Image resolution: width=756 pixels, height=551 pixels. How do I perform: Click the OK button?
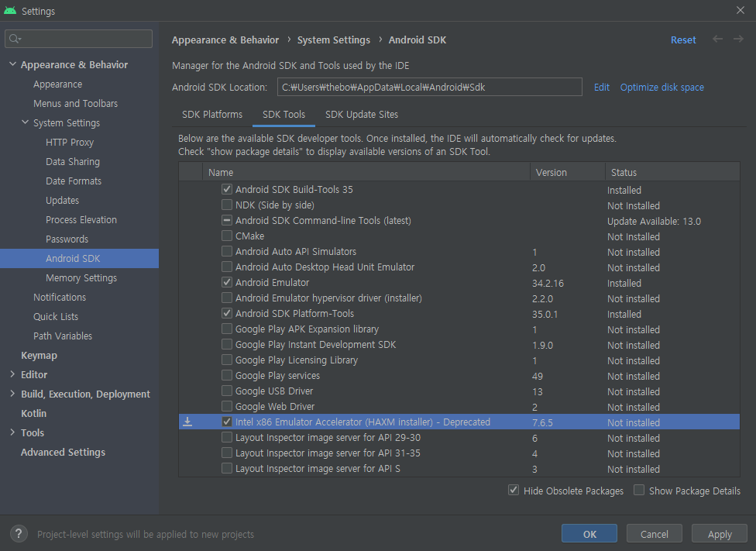pos(589,534)
